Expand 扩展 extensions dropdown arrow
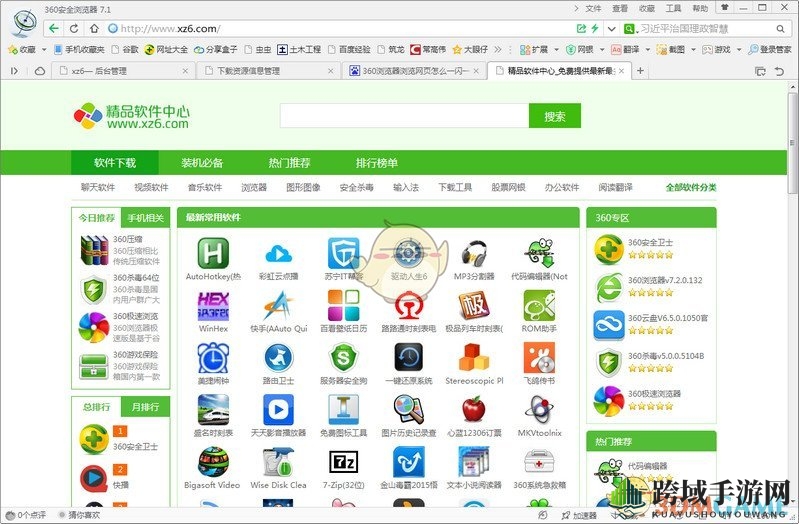Viewport: 799px width, 524px height. pos(556,49)
